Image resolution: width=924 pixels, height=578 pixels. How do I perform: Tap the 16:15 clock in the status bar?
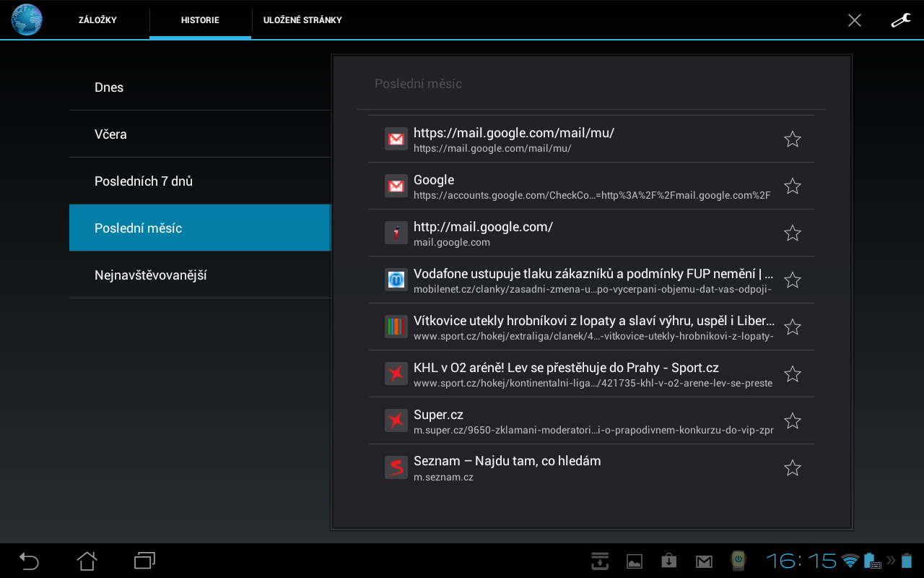[801, 561]
